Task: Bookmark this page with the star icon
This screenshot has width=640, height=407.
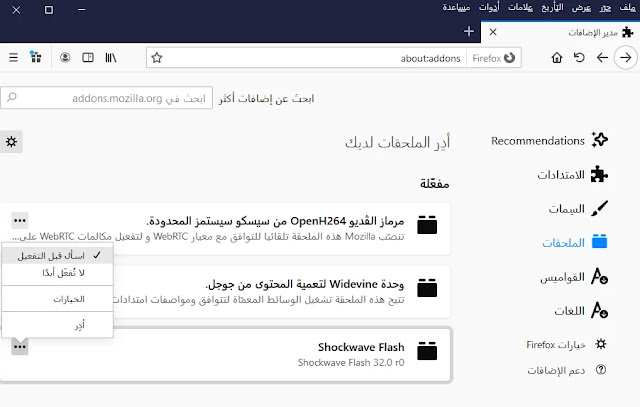Action: tap(157, 58)
